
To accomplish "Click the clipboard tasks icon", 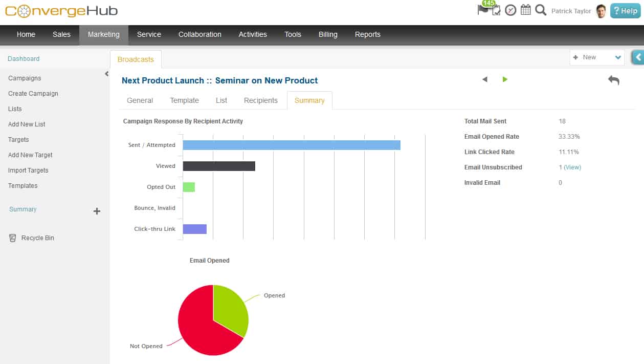I will point(496,11).
